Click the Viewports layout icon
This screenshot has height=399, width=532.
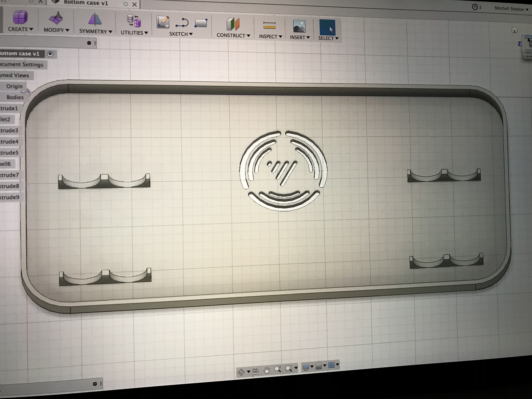click(331, 365)
